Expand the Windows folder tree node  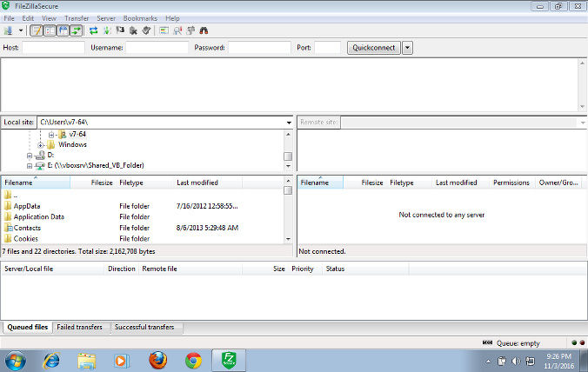[41, 145]
